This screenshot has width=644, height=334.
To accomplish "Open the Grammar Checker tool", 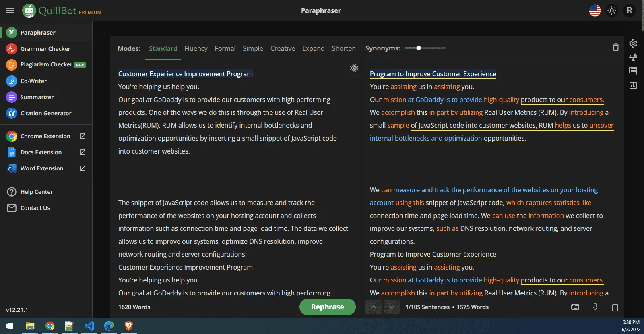I will (45, 49).
